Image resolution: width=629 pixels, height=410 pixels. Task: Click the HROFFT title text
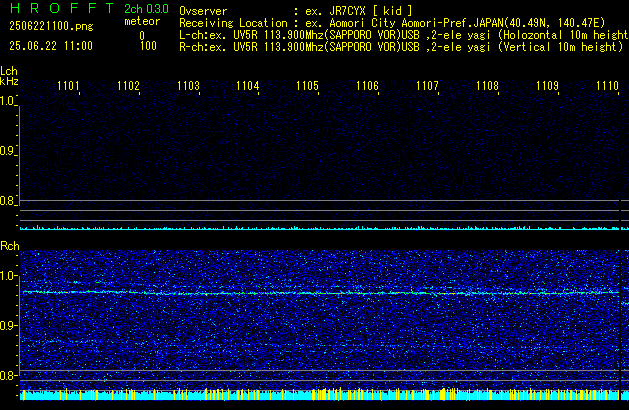click(62, 8)
